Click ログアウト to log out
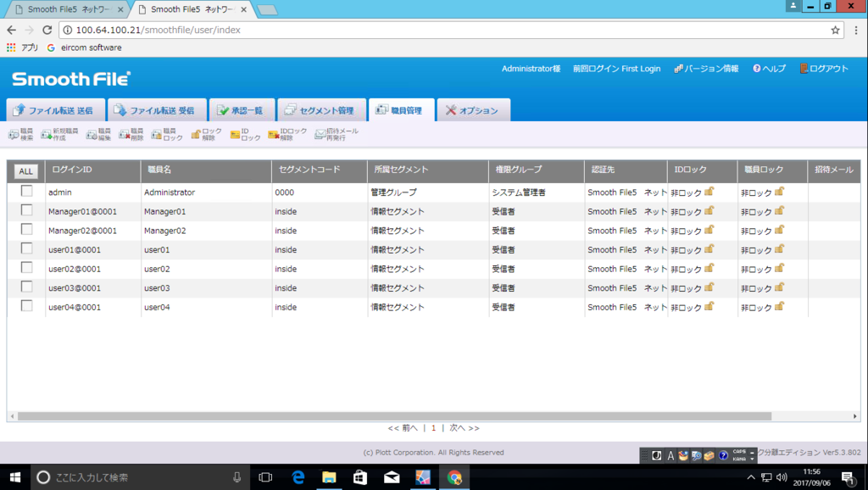Viewport: 868px width, 490px height. coord(824,69)
